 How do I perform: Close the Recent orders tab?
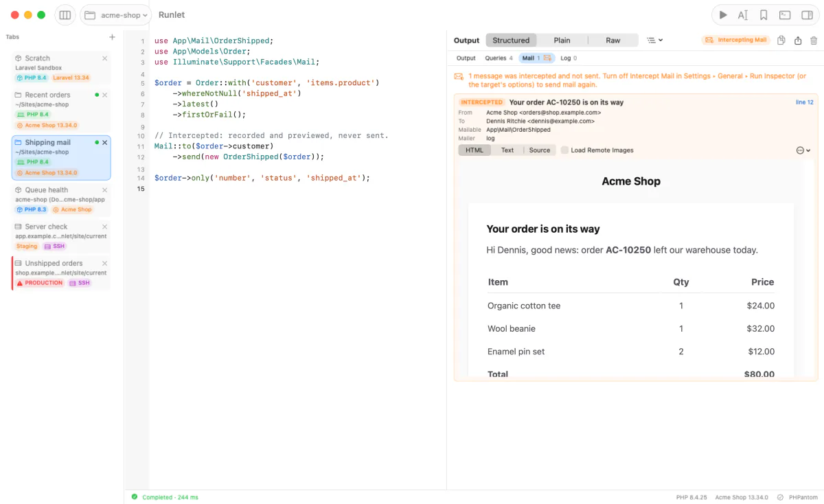(x=105, y=95)
